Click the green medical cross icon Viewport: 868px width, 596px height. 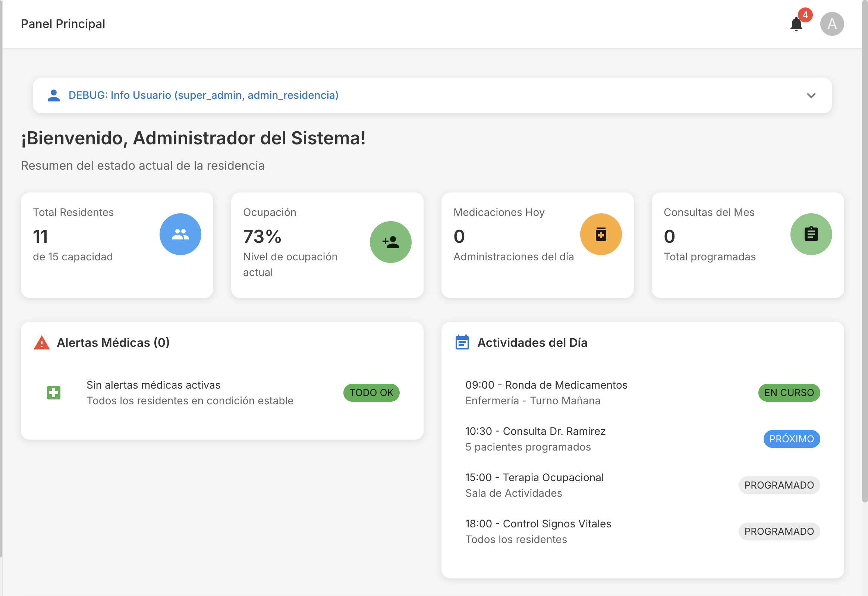(54, 393)
